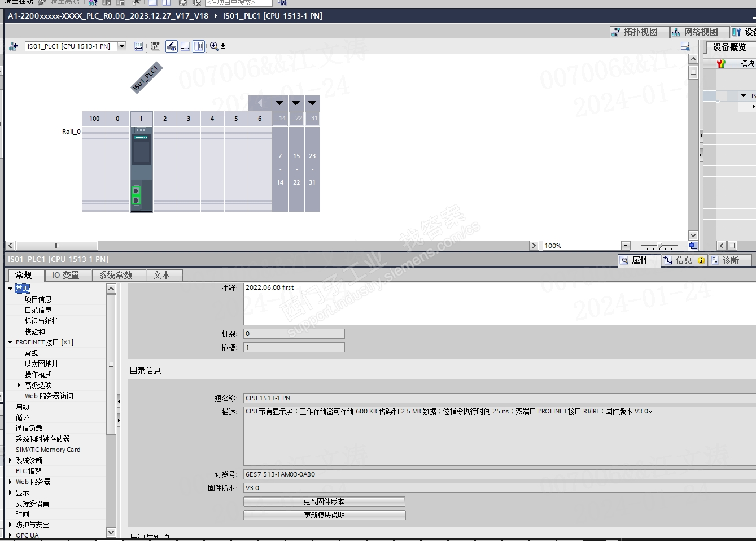Click the CPU 1513-1 module in slot 1
756x541 pixels.
pyautogui.click(x=141, y=169)
